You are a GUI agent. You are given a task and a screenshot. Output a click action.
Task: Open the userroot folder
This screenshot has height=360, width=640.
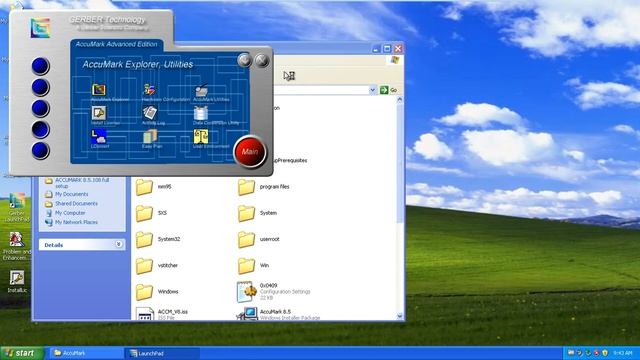(247, 240)
